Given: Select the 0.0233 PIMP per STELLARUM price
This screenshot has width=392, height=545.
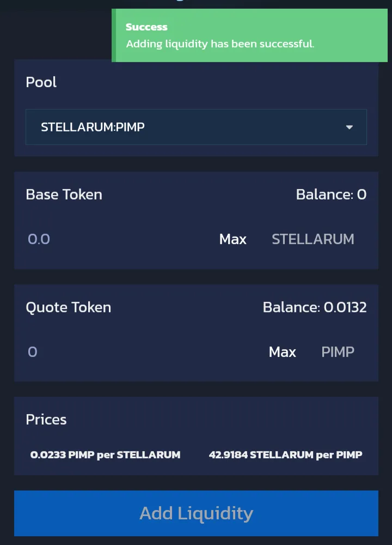Looking at the screenshot, I should (x=105, y=455).
